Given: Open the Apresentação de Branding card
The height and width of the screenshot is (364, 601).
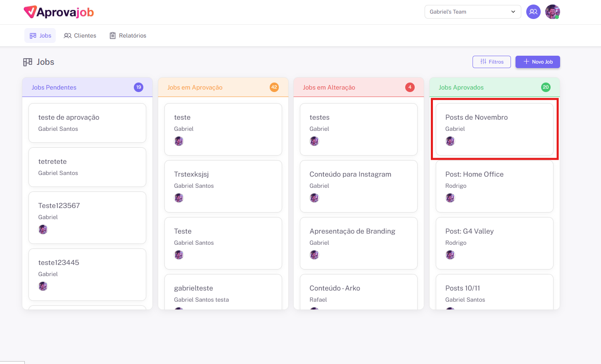Looking at the screenshot, I should coord(358,243).
